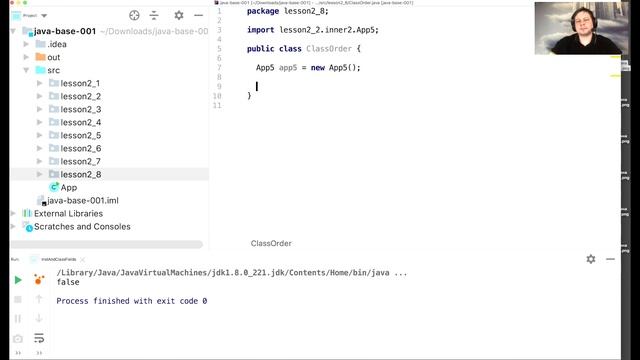Screen dimensions: 640x360
Task: Expand Scratches and Consoles arrow
Action: pos(13,227)
